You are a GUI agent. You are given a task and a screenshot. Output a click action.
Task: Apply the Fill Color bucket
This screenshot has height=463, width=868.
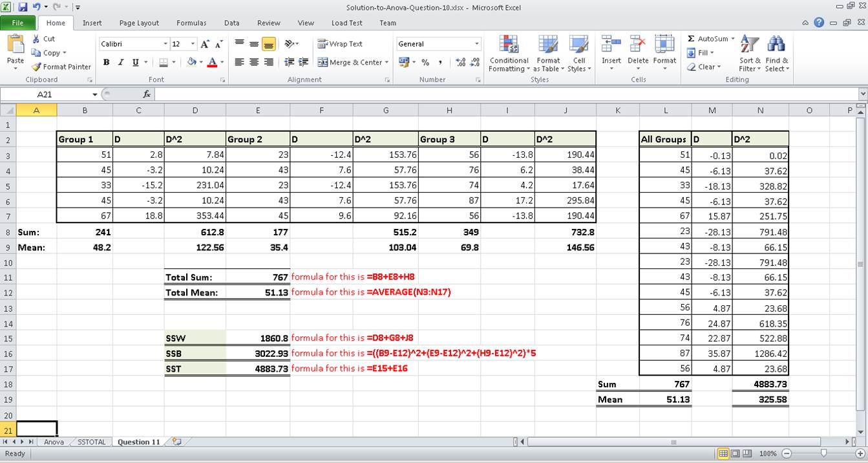pyautogui.click(x=191, y=63)
